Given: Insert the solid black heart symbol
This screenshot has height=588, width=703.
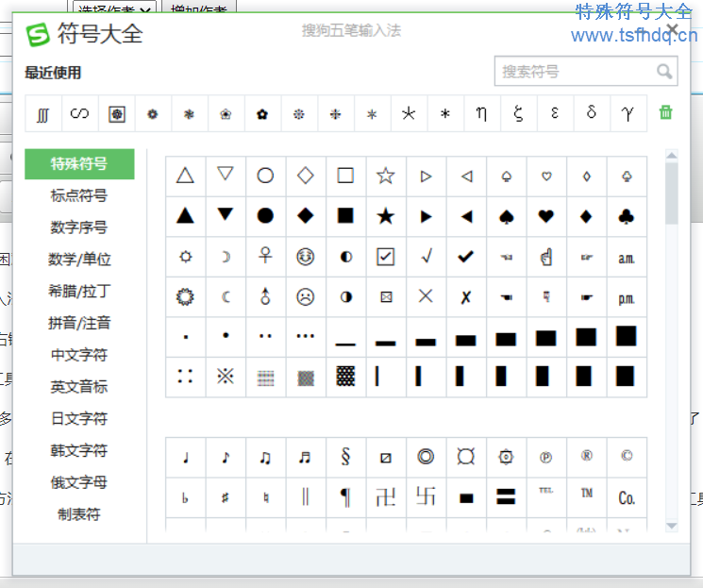Looking at the screenshot, I should [545, 216].
